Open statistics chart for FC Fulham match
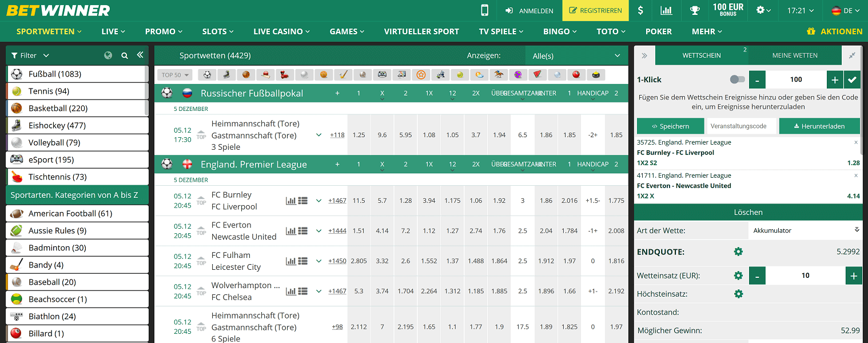The width and height of the screenshot is (868, 343). coord(290,261)
